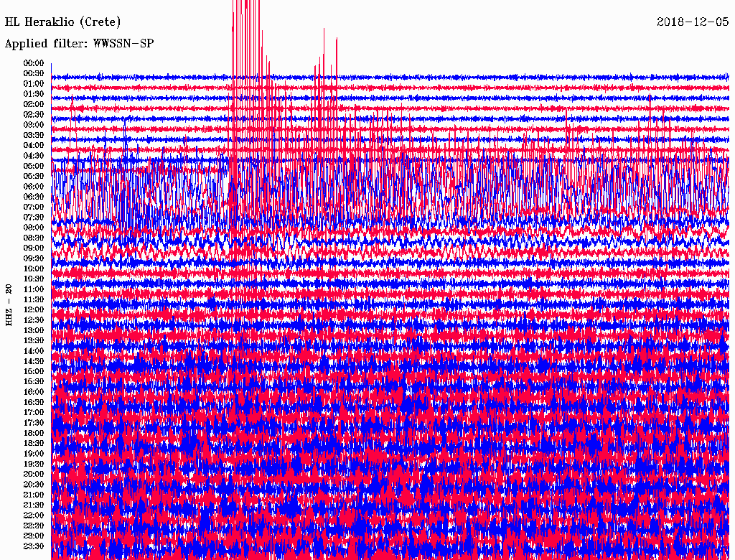The height and width of the screenshot is (560, 735).
Task: Click the 13:00 time label
Action: [x=34, y=331]
